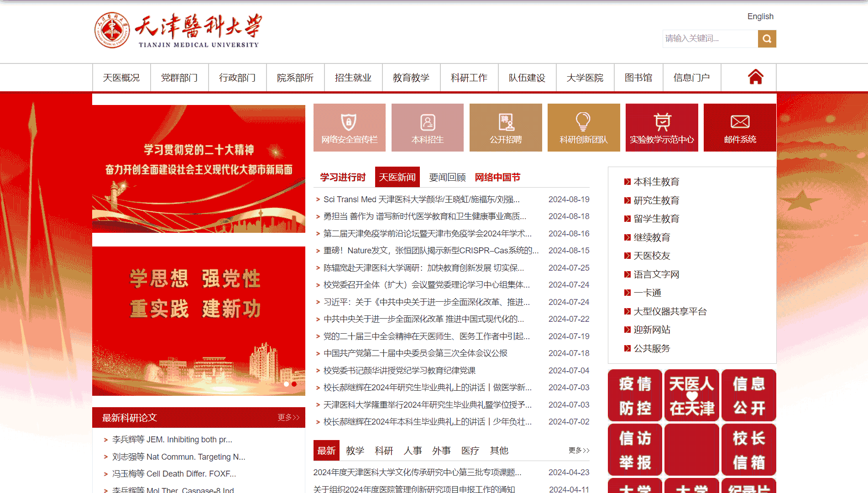Open the 院系部所 nav menu
This screenshot has width=868, height=493.
(295, 78)
